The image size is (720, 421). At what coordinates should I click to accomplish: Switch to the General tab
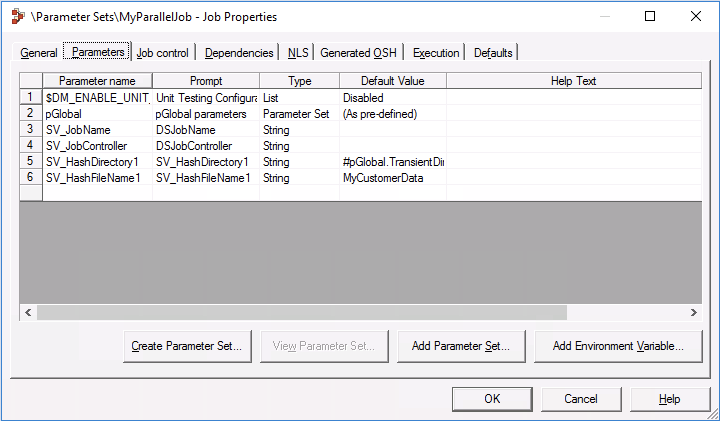[x=39, y=53]
